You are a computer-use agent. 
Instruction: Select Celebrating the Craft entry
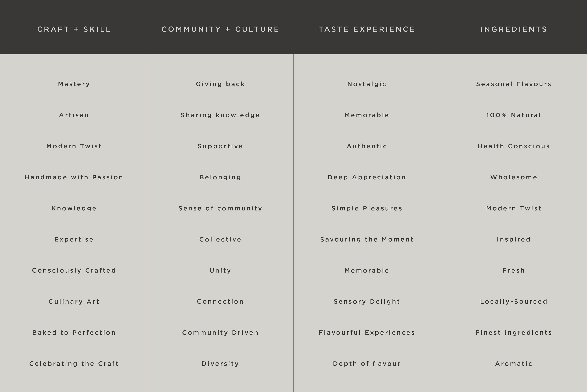tap(74, 364)
